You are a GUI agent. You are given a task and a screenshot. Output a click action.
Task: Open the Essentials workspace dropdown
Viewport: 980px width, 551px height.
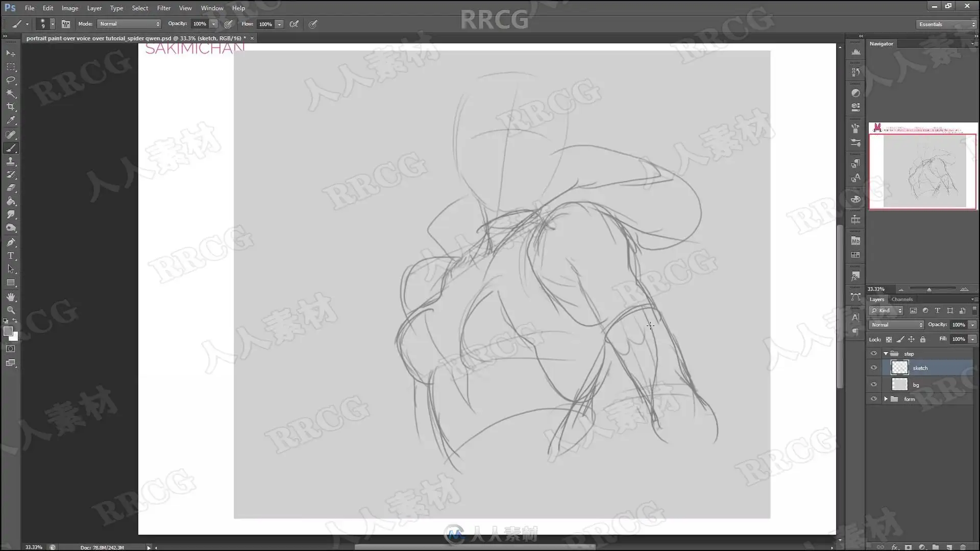(946, 24)
